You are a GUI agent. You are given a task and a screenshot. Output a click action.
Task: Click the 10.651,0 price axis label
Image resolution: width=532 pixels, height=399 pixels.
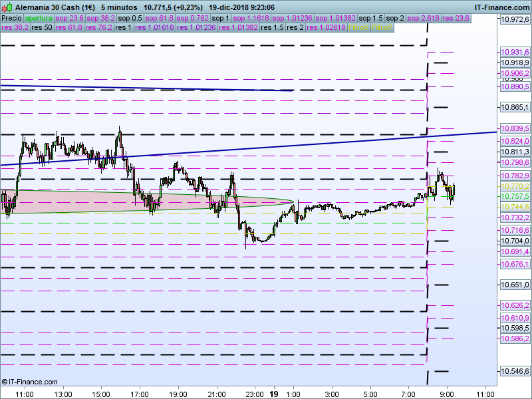click(515, 285)
